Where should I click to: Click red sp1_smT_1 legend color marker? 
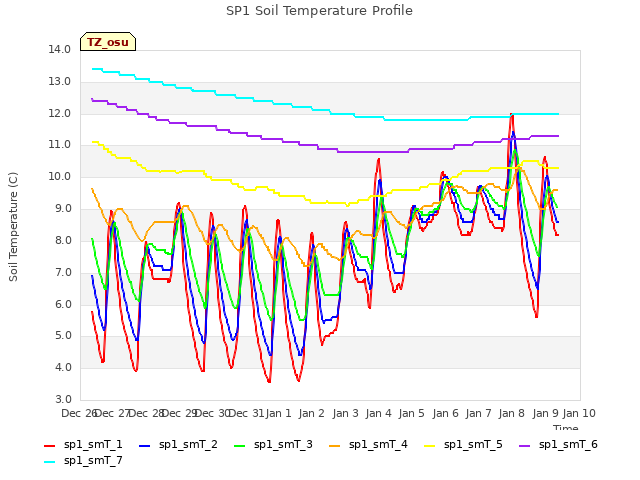pyautogui.click(x=49, y=446)
